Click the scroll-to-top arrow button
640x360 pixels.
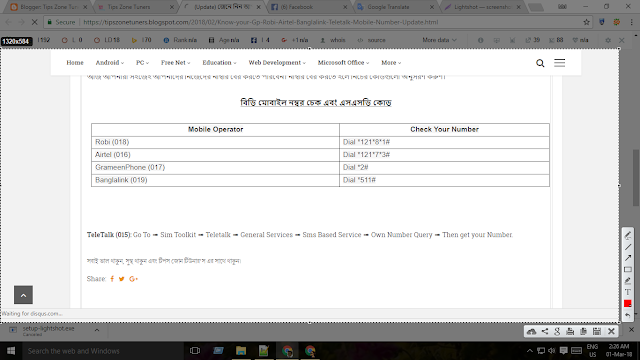(23, 295)
